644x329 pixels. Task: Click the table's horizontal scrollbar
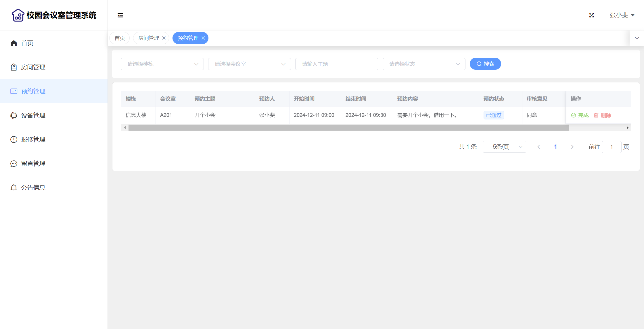tap(348, 128)
